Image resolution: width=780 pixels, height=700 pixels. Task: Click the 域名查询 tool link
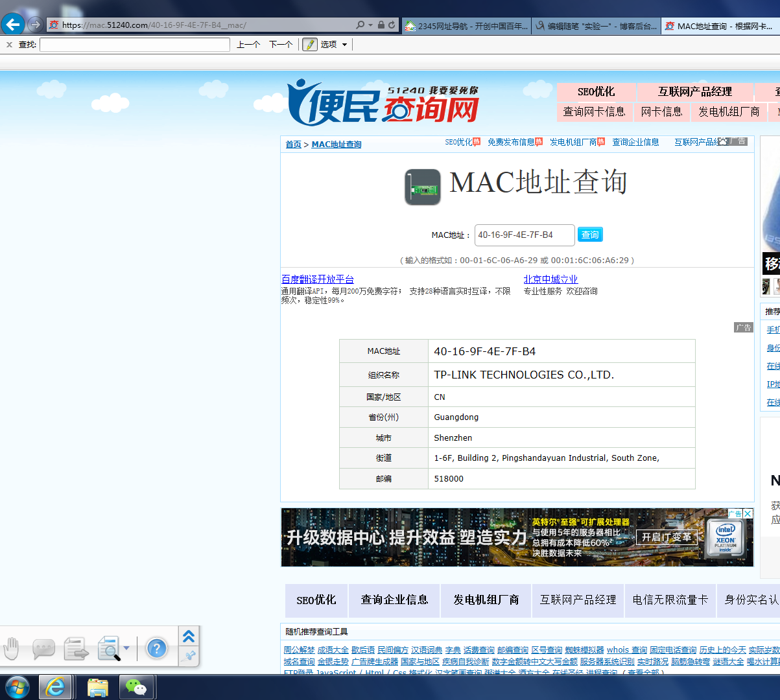(299, 662)
